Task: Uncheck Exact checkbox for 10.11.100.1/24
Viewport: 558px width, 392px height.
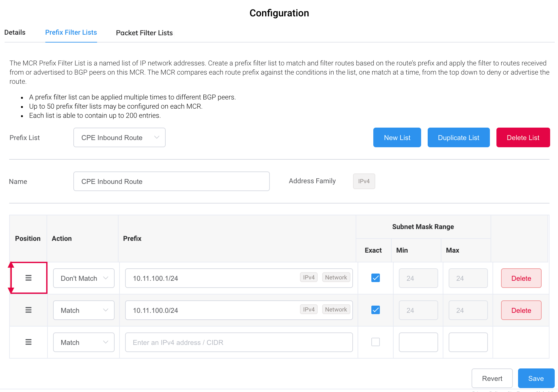Action: (376, 278)
